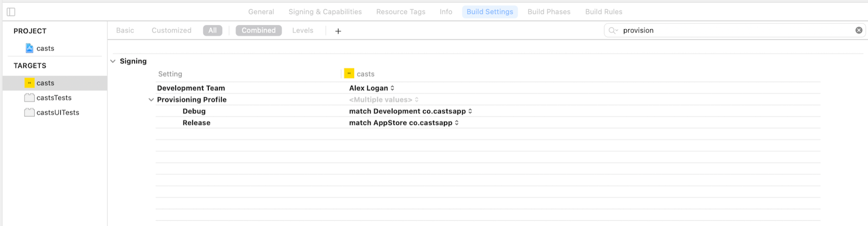Switch filter to Basic settings
Screen dimensions: 868x226
125,30
